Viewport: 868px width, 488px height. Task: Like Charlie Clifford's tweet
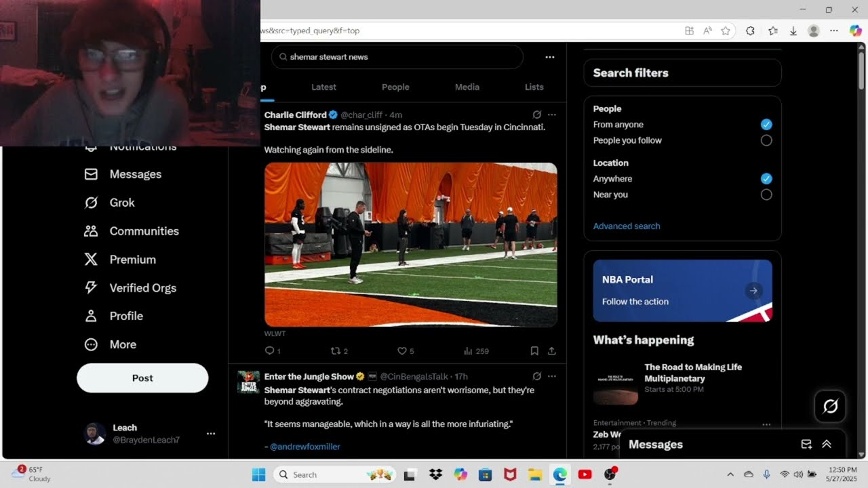coord(405,351)
